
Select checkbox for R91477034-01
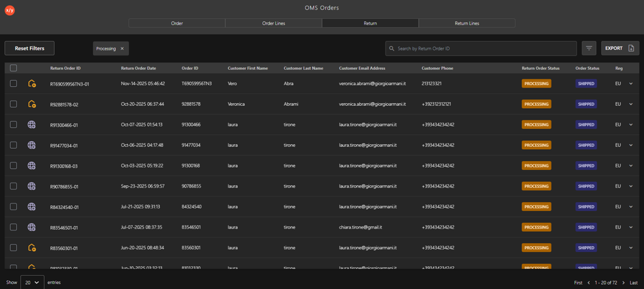[x=14, y=145]
